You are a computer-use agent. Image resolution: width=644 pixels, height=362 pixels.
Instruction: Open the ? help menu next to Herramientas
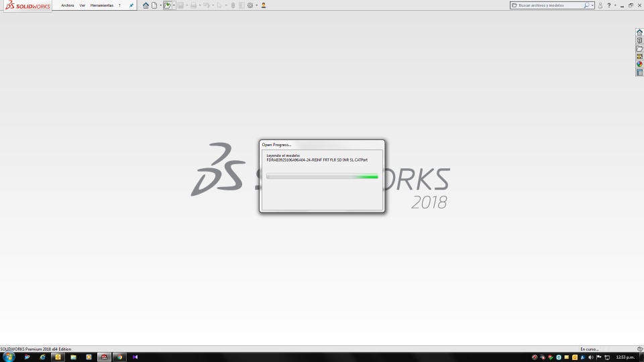point(119,5)
